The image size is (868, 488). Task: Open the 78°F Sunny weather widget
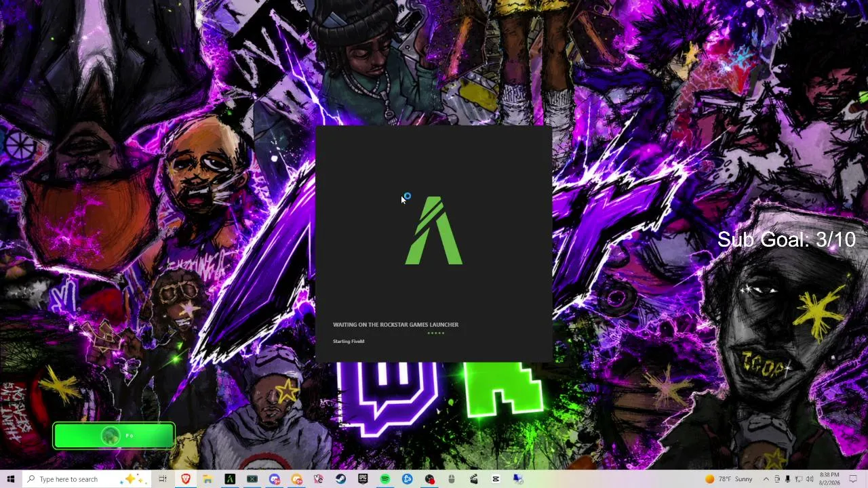coord(729,479)
